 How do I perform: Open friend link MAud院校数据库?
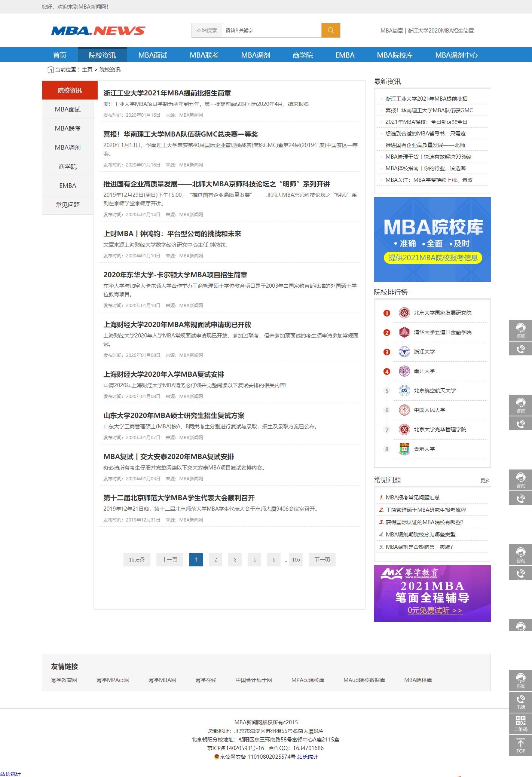(364, 680)
